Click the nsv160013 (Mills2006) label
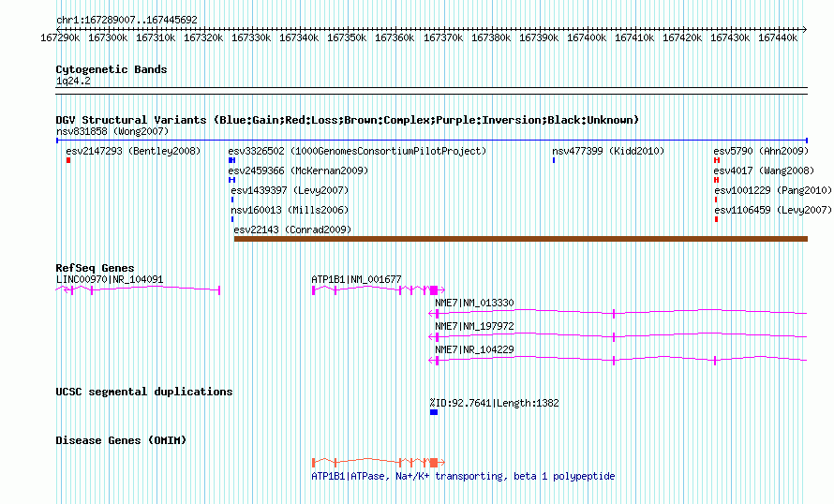The width and height of the screenshot is (834, 504). click(290, 210)
